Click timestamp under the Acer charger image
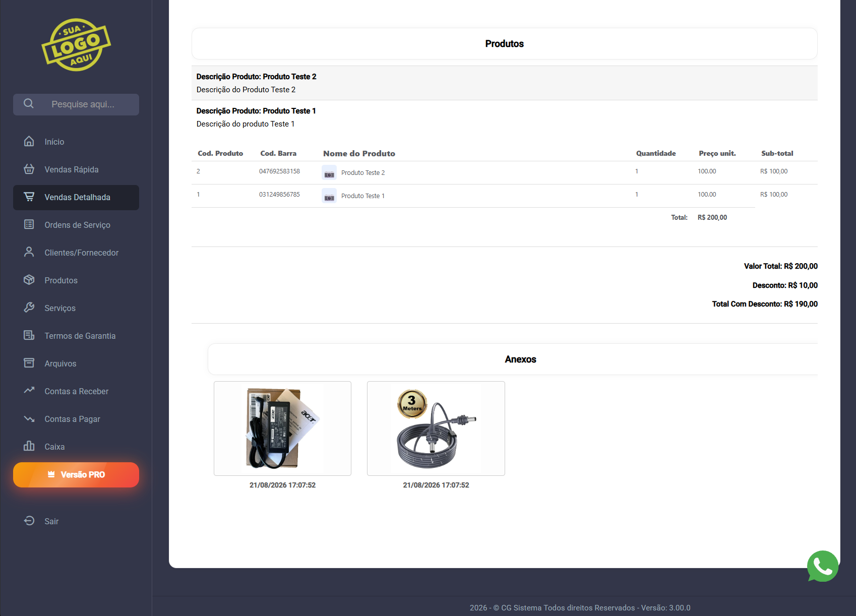856x616 pixels. 282,485
